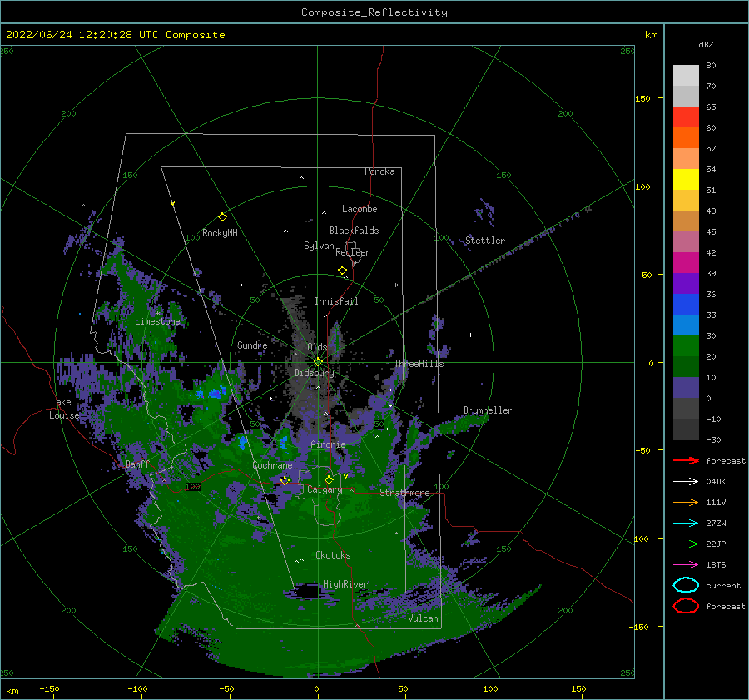Image resolution: width=749 pixels, height=700 pixels.
Task: Click the Okotoks label
Action: (333, 555)
